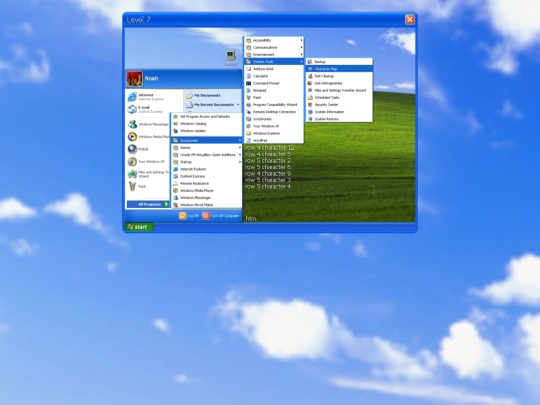Open Security Center shield icon
The image size is (540, 405).
pyautogui.click(x=310, y=105)
